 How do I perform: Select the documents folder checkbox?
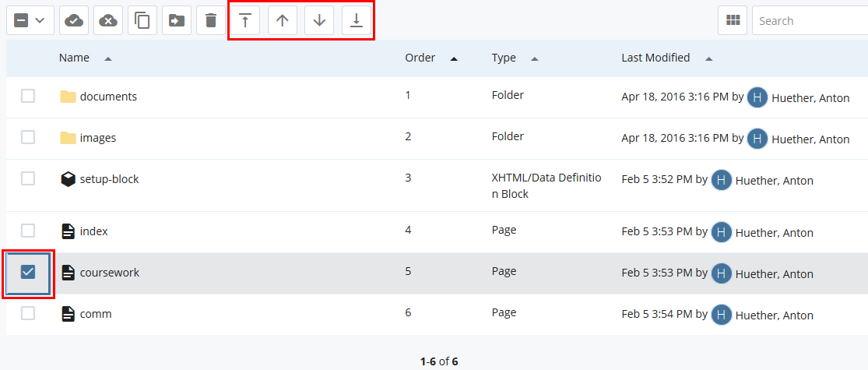tap(28, 96)
